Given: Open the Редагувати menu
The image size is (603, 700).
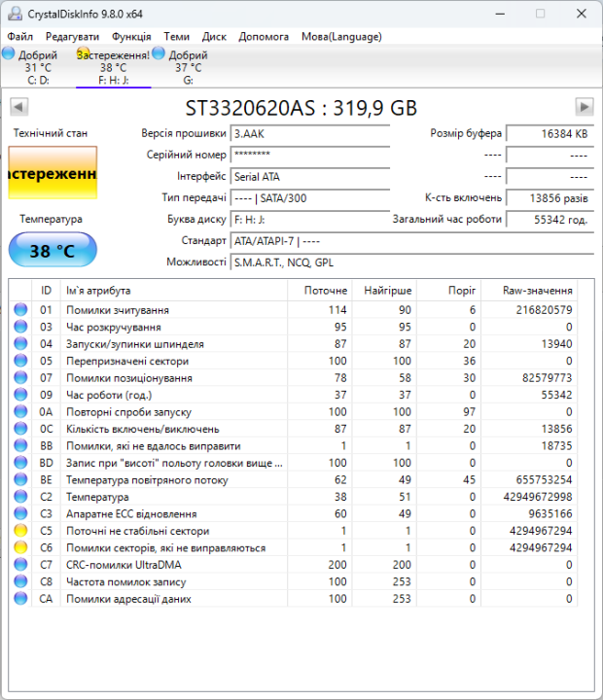Looking at the screenshot, I should click(x=72, y=37).
